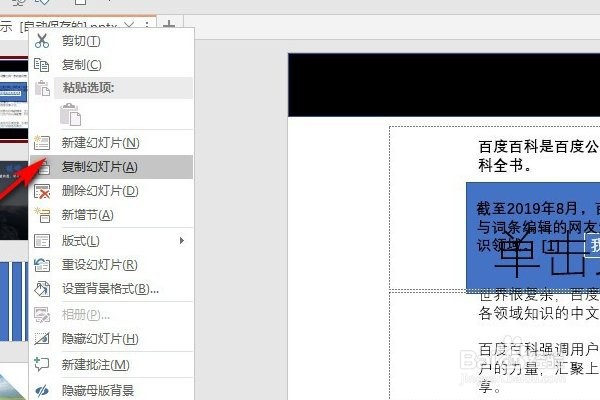The image size is (600, 400).
Task: Select the selected slide thumbnail with red border
Action: (14, 100)
